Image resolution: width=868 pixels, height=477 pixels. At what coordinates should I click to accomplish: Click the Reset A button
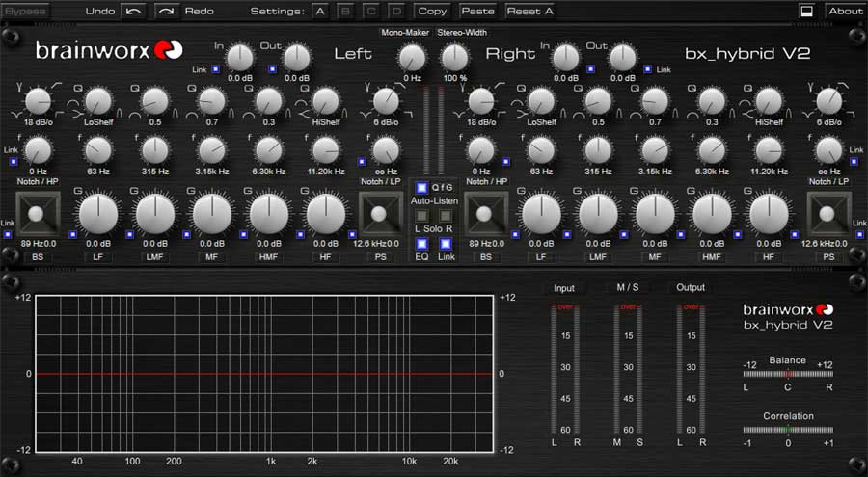coord(530,11)
